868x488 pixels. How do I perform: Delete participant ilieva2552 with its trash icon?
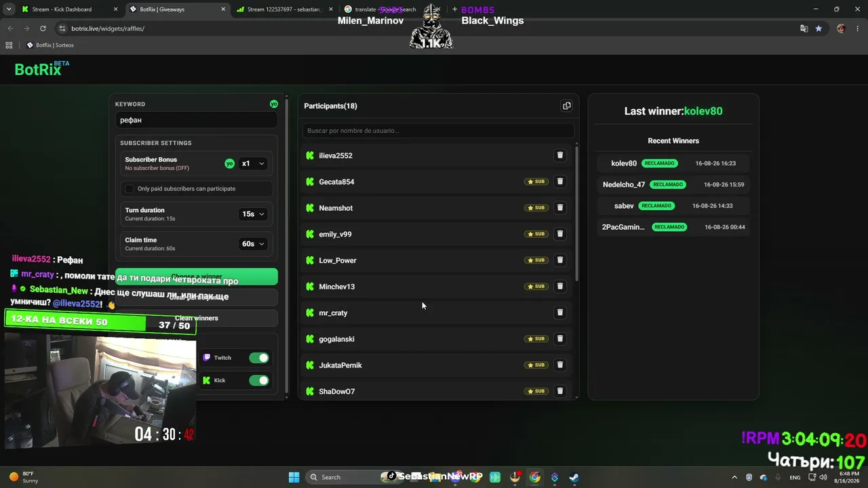click(x=560, y=155)
